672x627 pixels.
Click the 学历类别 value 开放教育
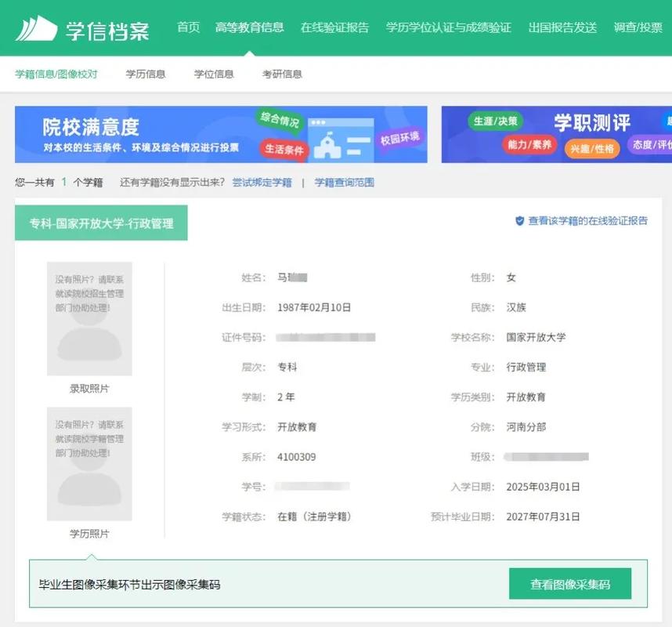coord(526,397)
